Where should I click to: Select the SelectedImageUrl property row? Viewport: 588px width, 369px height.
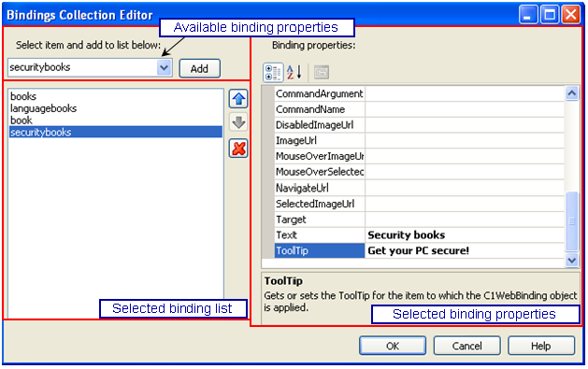(x=419, y=204)
